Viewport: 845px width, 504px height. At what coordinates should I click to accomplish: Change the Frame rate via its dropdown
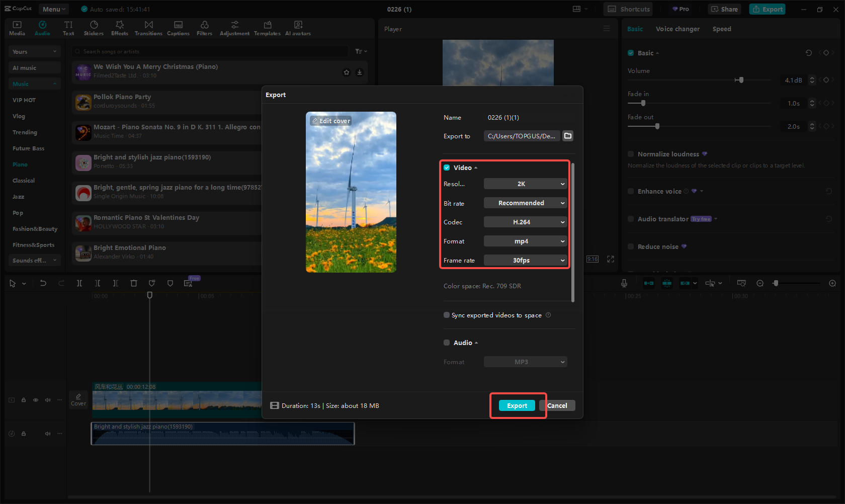tap(525, 260)
